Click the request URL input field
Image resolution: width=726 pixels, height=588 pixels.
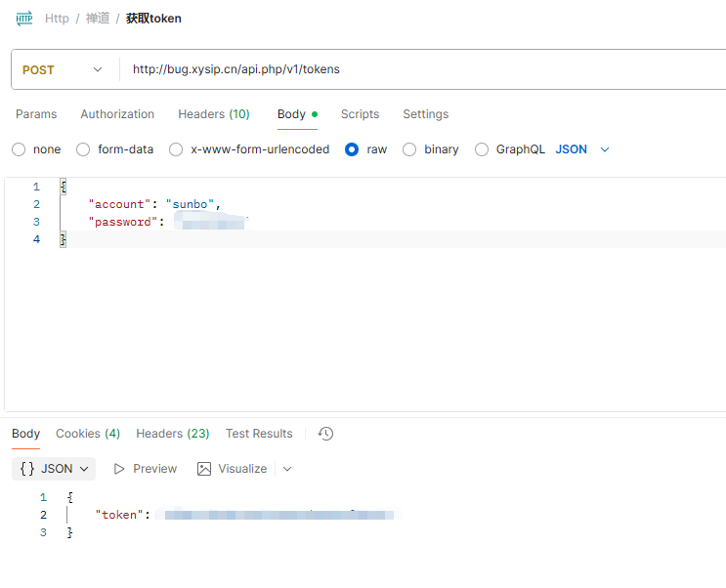click(x=420, y=69)
